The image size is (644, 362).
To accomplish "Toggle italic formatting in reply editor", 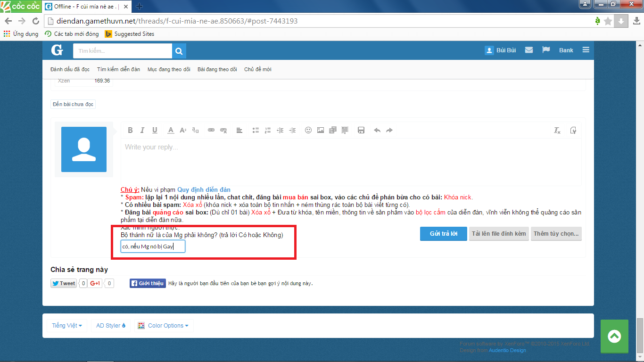I will click(142, 131).
